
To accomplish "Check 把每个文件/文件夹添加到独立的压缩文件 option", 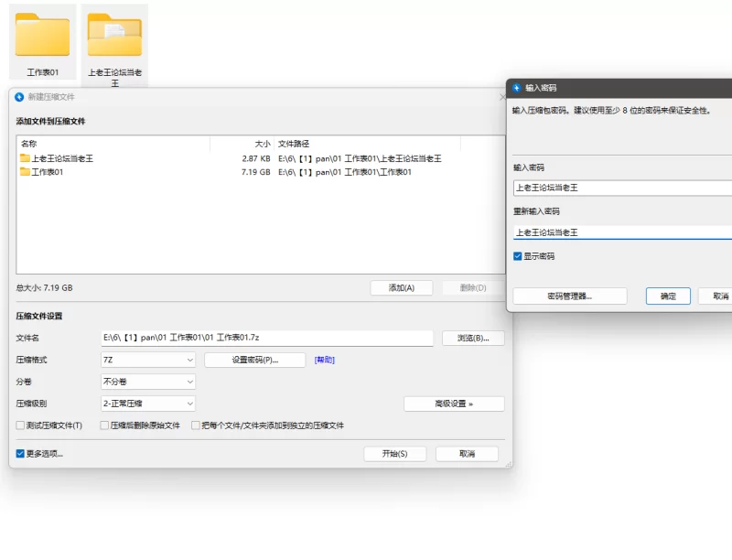I will pos(196,425).
